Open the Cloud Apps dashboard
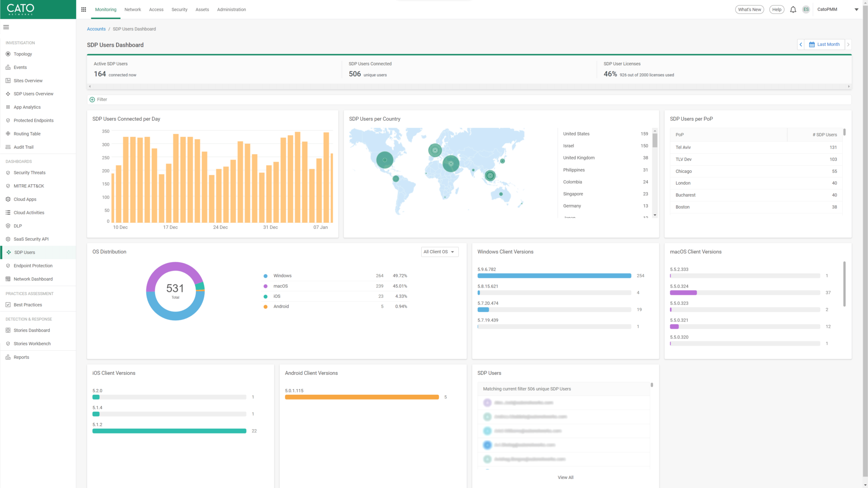The width and height of the screenshot is (868, 488). pyautogui.click(x=24, y=199)
